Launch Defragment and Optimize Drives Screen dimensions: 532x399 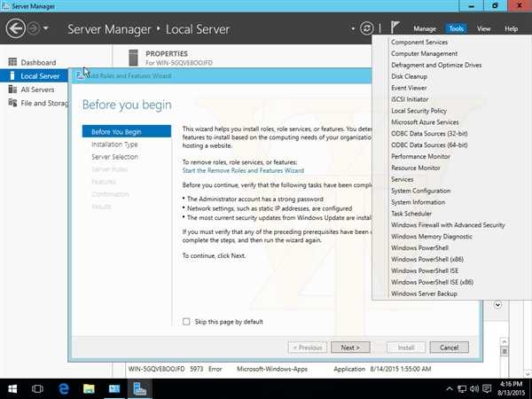(436, 65)
